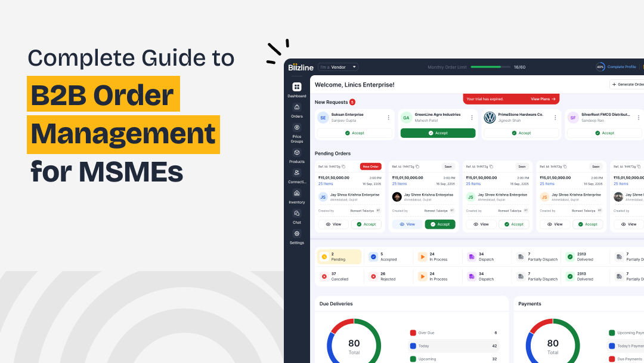Open the 'I'm a Vendor' dropdown
This screenshot has height=363, width=644.
pyautogui.click(x=338, y=67)
